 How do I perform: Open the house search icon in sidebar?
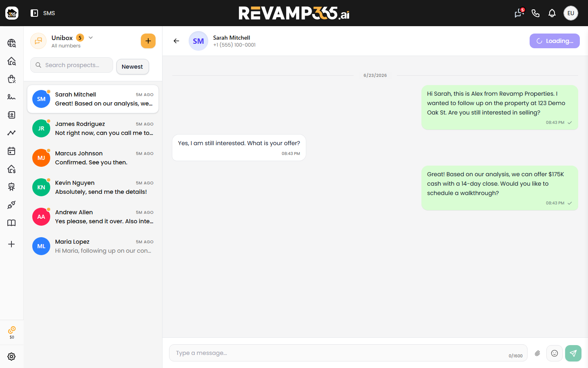[11, 61]
